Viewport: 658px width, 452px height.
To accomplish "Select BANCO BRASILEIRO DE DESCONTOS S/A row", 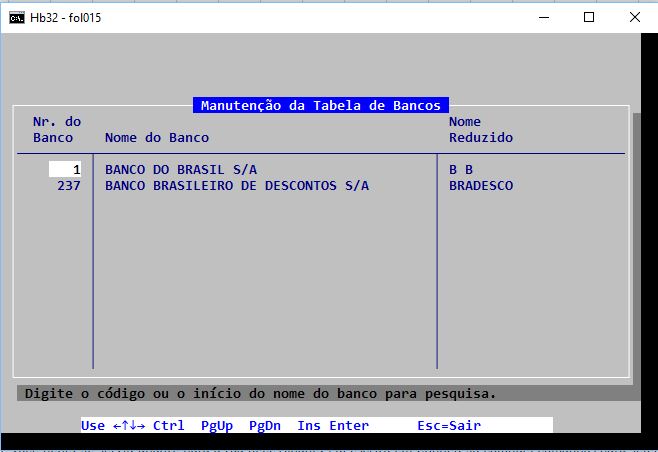I will tap(237, 186).
